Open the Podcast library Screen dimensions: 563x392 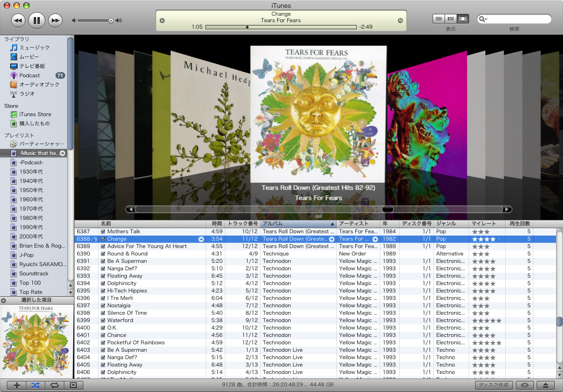[30, 75]
